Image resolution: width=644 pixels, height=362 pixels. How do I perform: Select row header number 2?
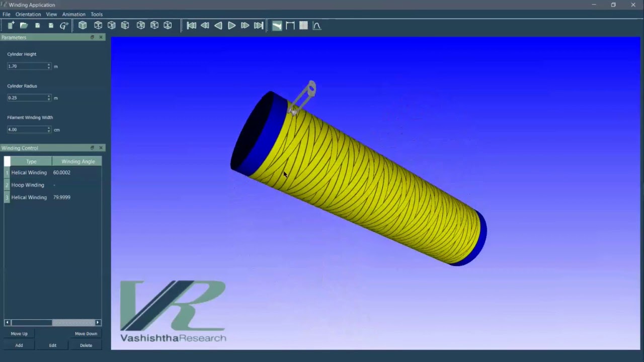point(7,185)
